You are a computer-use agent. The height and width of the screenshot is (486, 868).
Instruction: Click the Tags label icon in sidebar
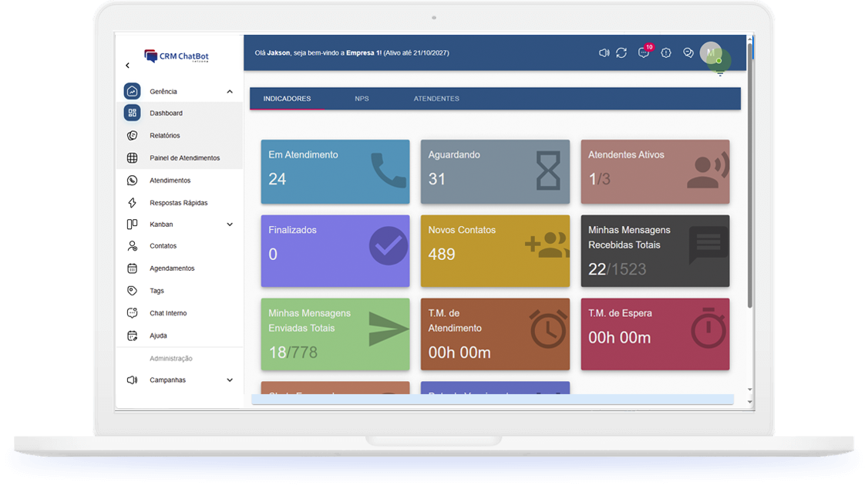tap(133, 290)
